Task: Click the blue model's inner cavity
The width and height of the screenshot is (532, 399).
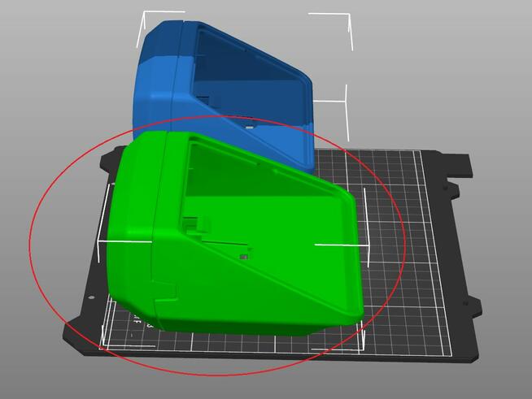Action: coord(244,81)
